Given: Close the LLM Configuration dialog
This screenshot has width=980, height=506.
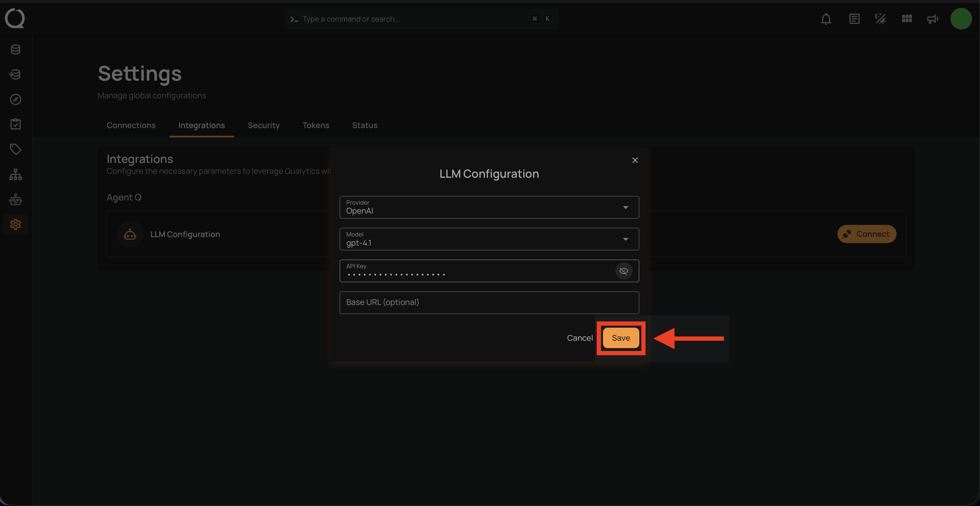Looking at the screenshot, I should pos(635,160).
